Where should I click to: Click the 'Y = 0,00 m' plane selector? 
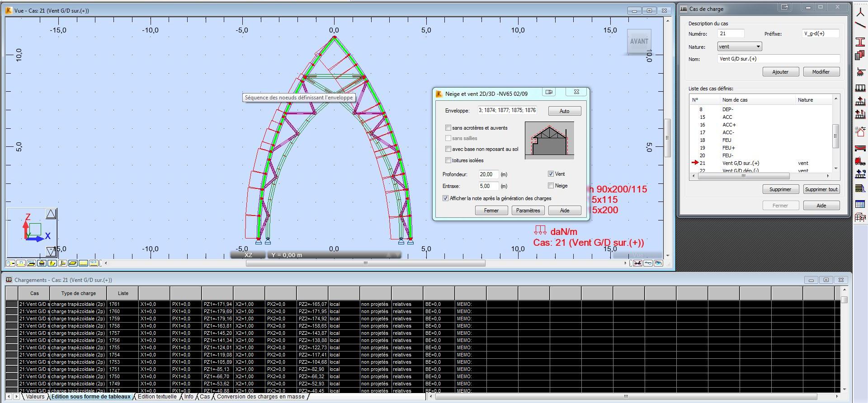(334, 255)
